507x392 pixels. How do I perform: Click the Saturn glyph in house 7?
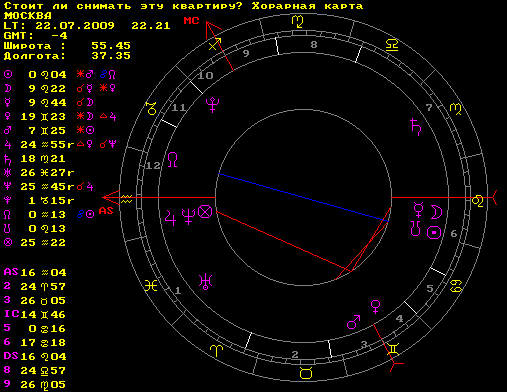coord(416,127)
